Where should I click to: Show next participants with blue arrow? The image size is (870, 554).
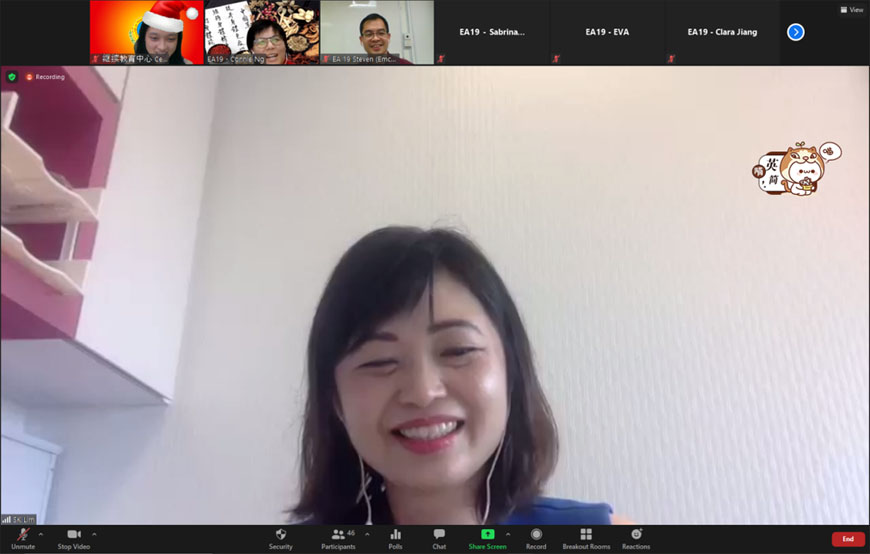(796, 32)
